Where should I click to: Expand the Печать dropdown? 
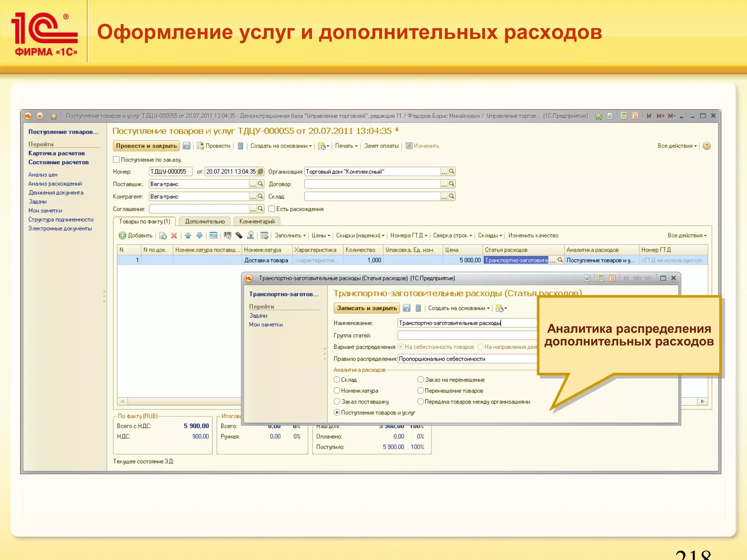346,146
